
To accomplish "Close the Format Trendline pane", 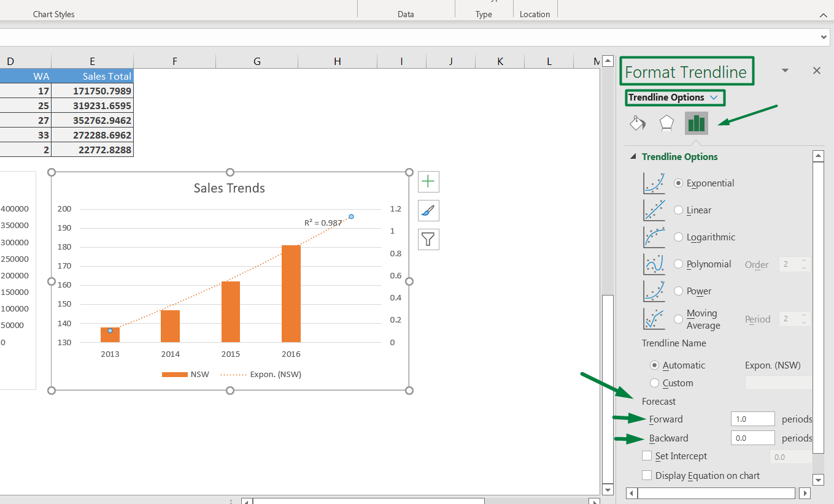I will click(816, 71).
